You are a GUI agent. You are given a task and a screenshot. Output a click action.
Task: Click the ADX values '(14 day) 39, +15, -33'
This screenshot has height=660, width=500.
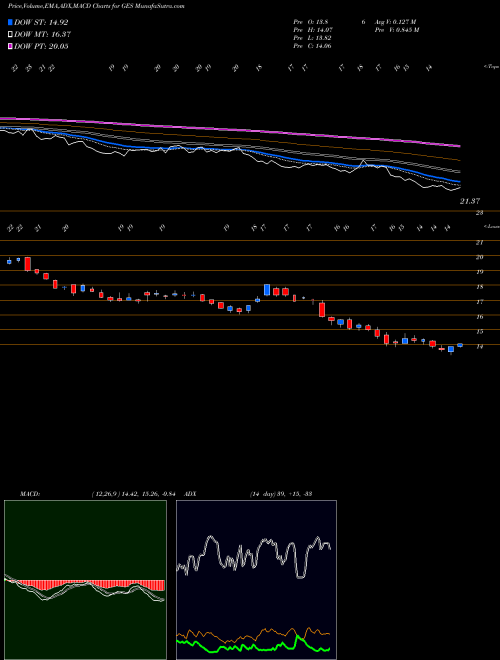pyautogui.click(x=281, y=494)
